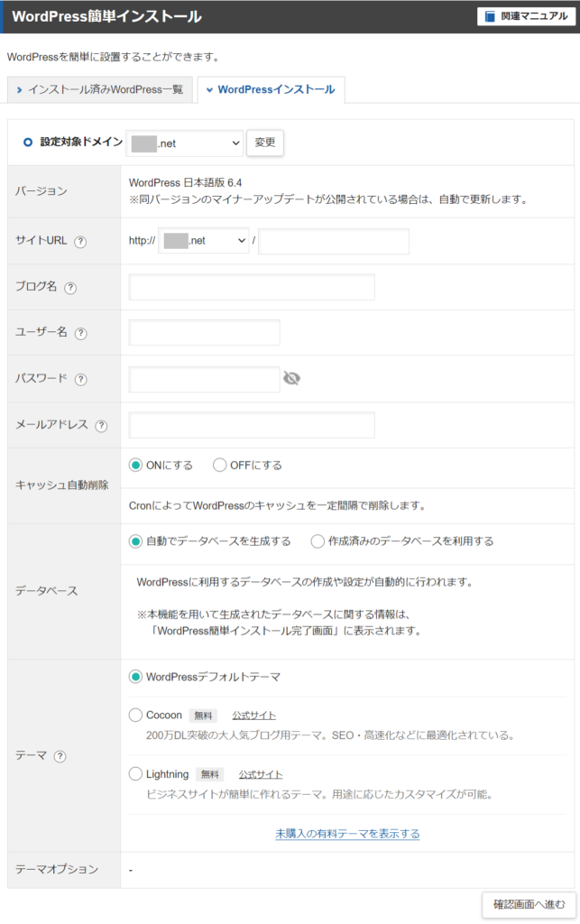The width and height of the screenshot is (580, 924).
Task: Open the サイトURL domain dropdown
Action: click(x=204, y=241)
